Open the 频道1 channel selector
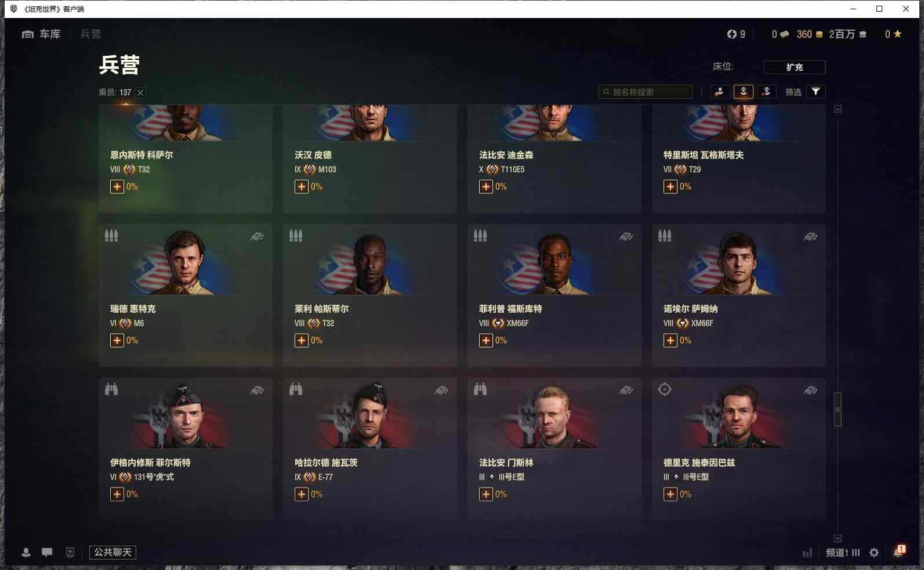This screenshot has width=924, height=570. [843, 553]
